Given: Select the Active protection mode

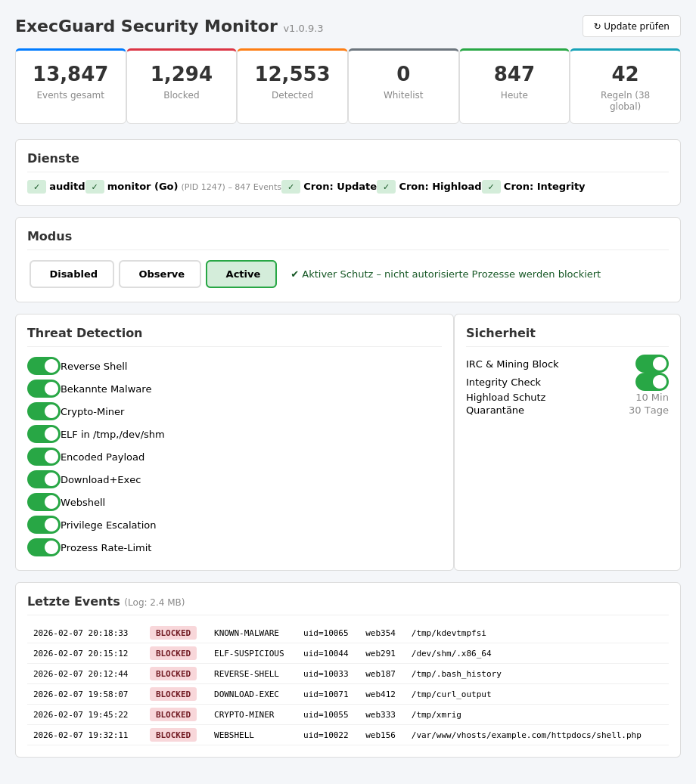Looking at the screenshot, I should click(242, 274).
